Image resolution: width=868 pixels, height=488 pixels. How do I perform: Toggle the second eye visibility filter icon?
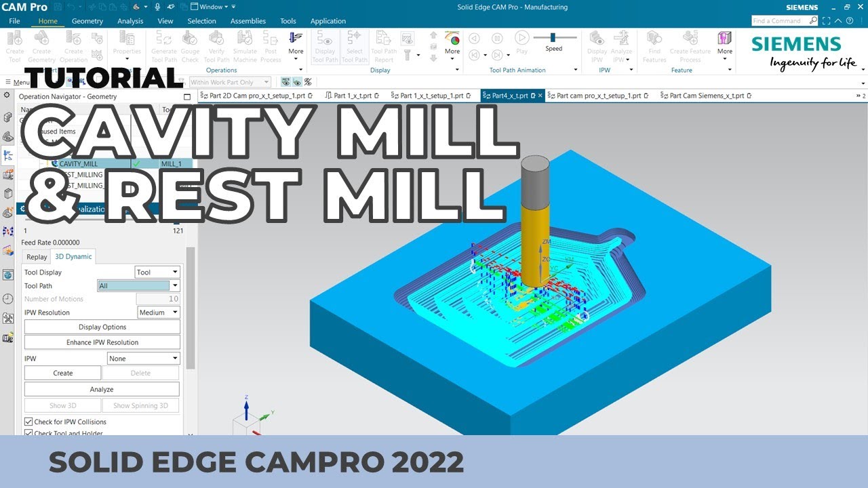(296, 82)
